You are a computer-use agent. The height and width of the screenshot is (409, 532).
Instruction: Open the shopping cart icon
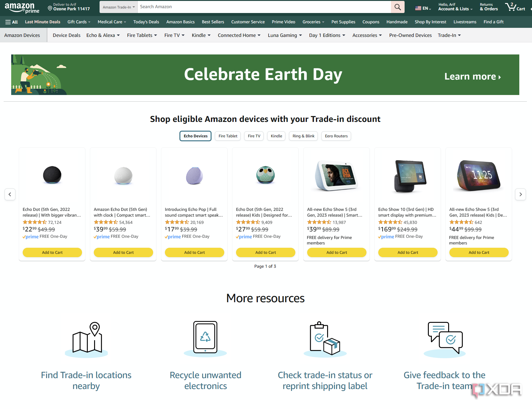click(515, 7)
